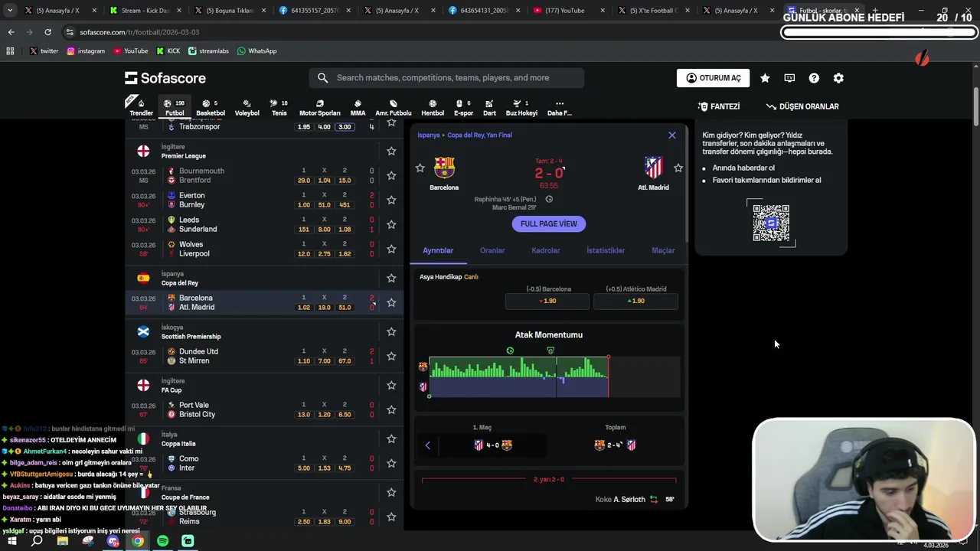Favorite the Port Vale vs Bristol City match
This screenshot has height=551, width=980.
391,409
